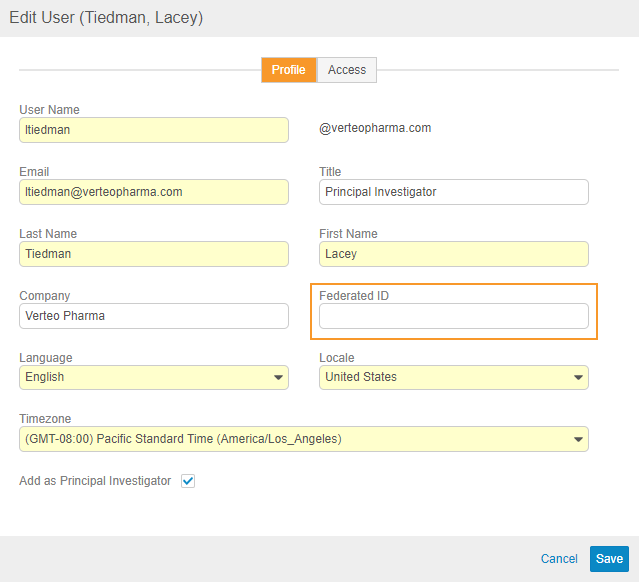Edit the First Name field
This screenshot has height=582, width=639.
453,254
